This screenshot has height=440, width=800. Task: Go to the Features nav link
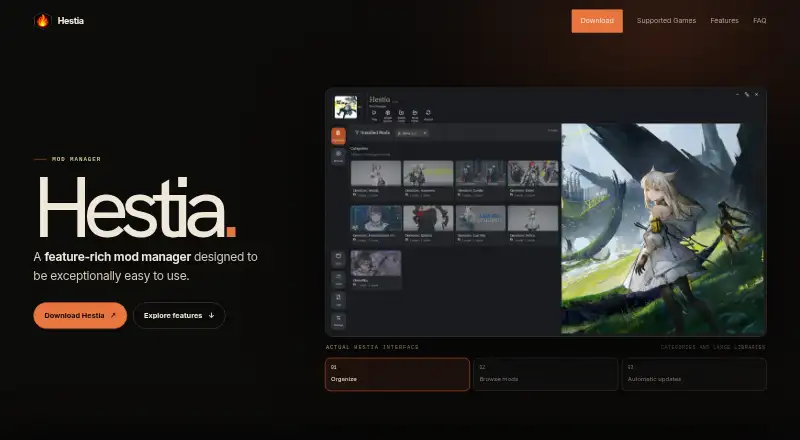point(724,21)
